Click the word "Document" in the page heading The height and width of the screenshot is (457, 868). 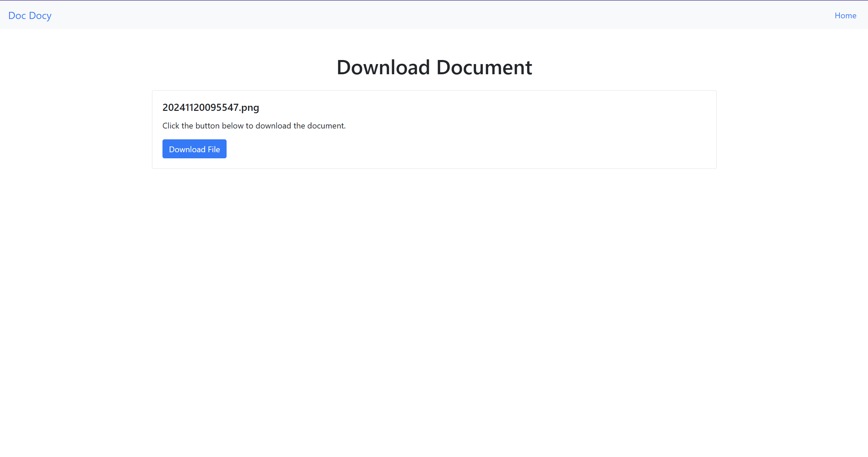click(x=484, y=67)
